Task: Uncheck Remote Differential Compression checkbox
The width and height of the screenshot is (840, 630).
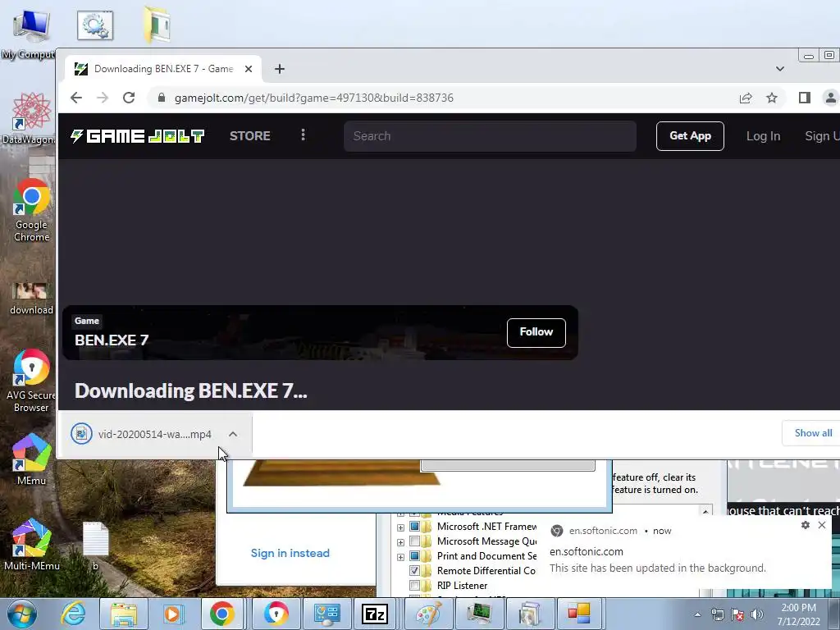Action: click(414, 571)
